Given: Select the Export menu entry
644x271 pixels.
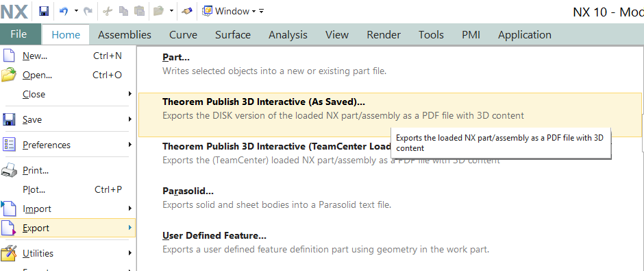Looking at the screenshot, I should 68,228.
